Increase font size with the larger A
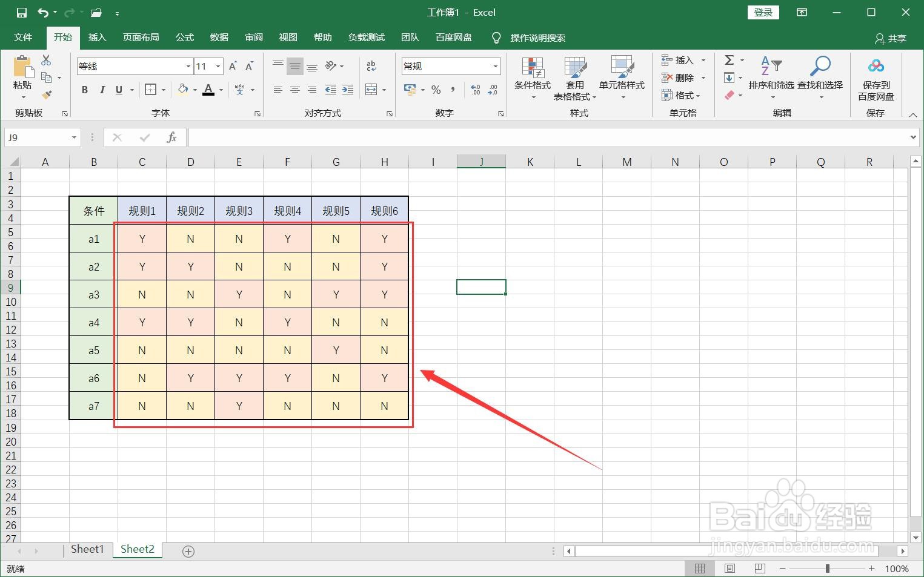The image size is (924, 577). point(233,66)
